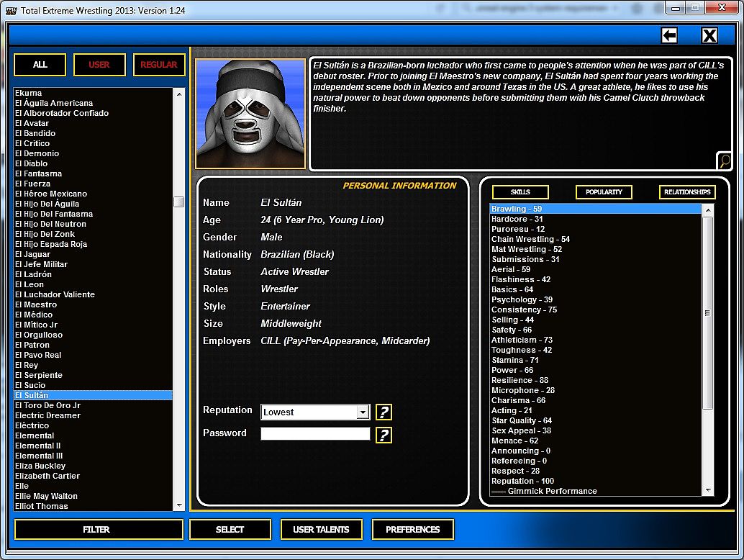Select El Fantasma

tap(93, 173)
